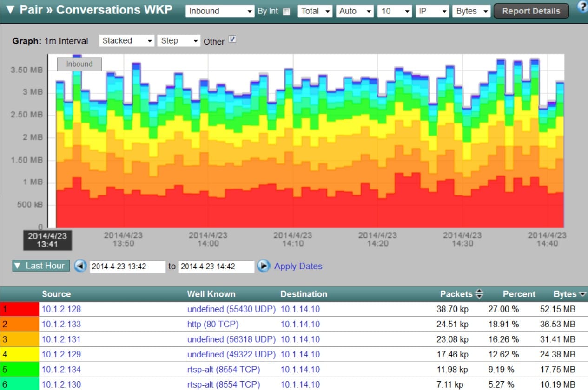This screenshot has height=390, width=588.
Task: Open source 10.1.2.129 link
Action: pyautogui.click(x=61, y=354)
